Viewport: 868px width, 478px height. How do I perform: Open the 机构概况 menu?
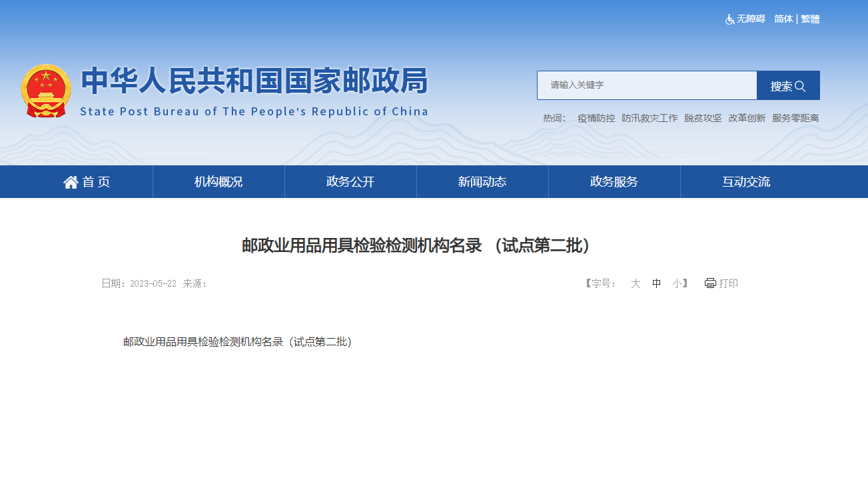coord(218,182)
